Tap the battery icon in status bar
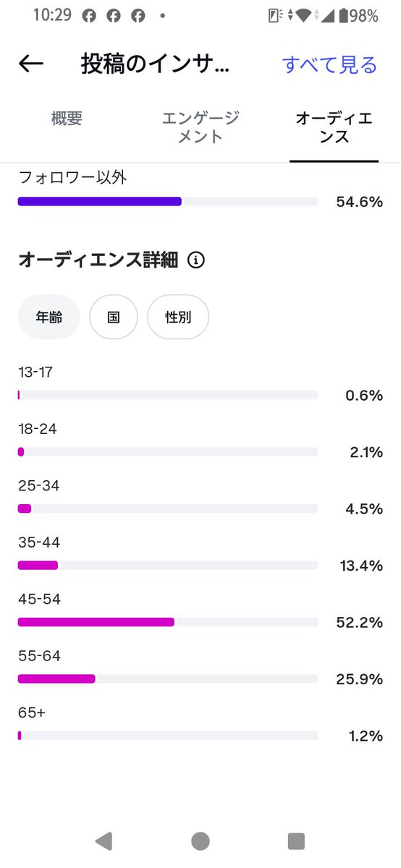 point(343,16)
